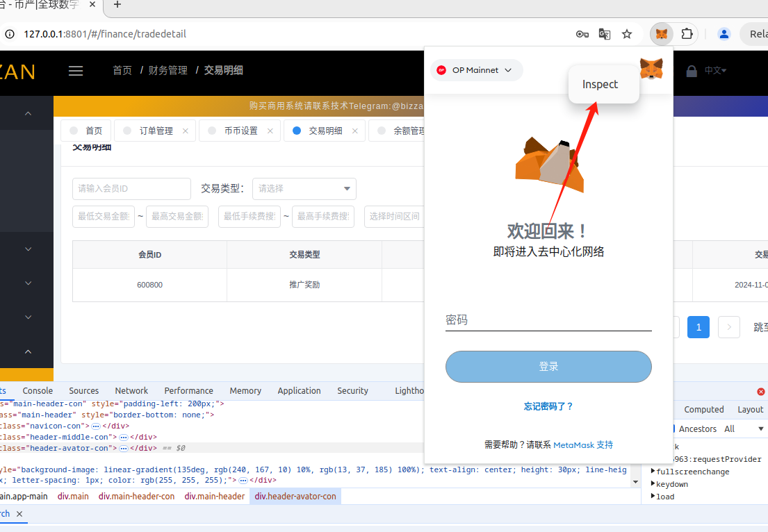Open the Sources tab in DevTools

[84, 390]
